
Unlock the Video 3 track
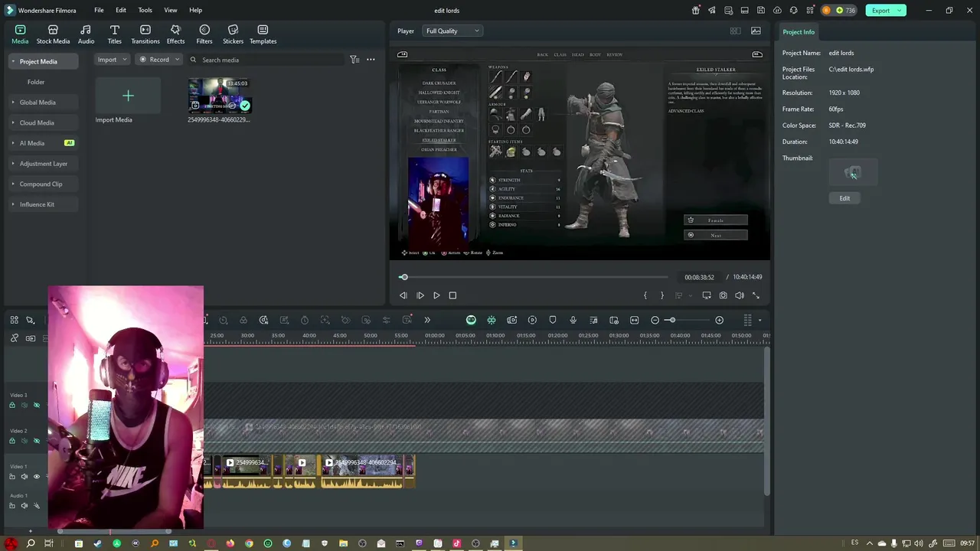[12, 405]
